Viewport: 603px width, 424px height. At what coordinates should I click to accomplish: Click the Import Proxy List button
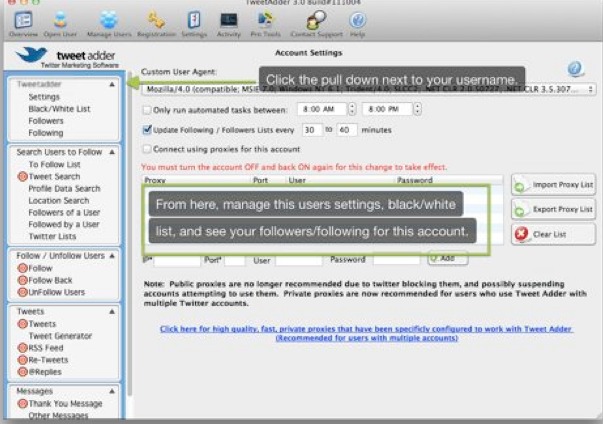[553, 185]
